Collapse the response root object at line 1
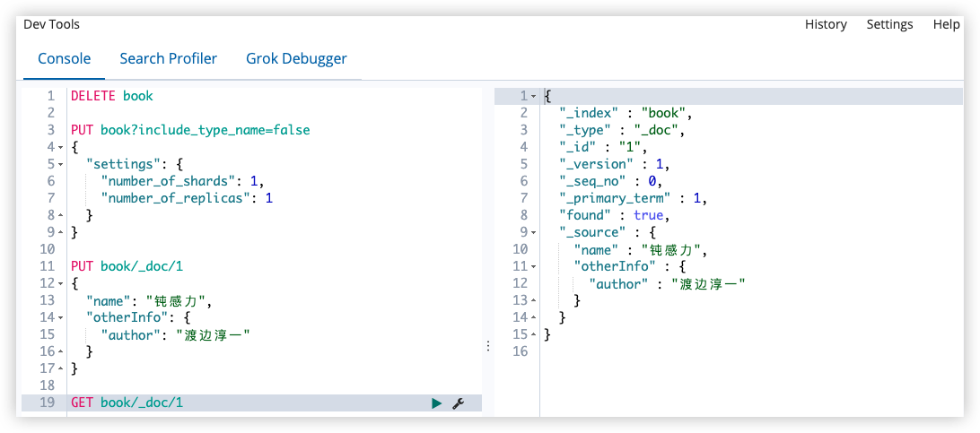Image resolution: width=980 pixels, height=433 pixels. tap(533, 96)
